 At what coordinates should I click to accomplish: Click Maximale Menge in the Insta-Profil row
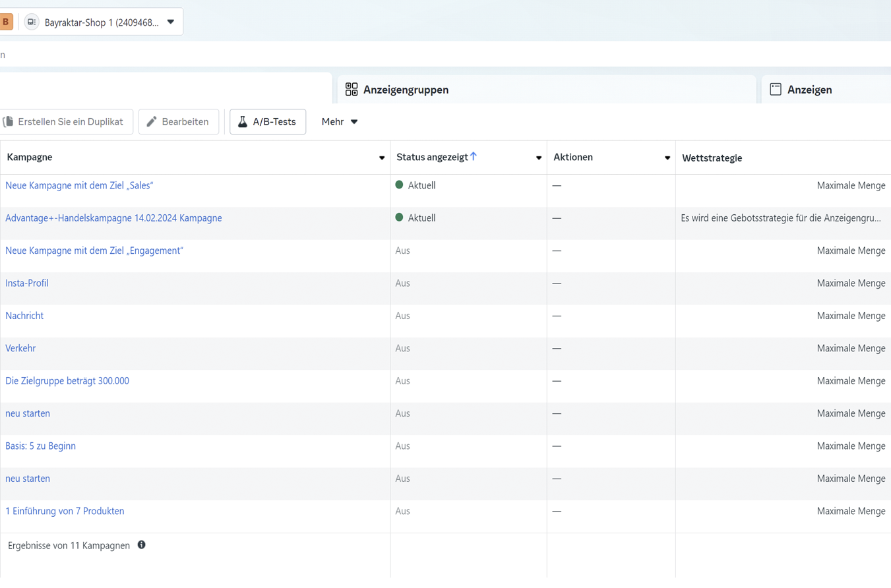point(851,283)
